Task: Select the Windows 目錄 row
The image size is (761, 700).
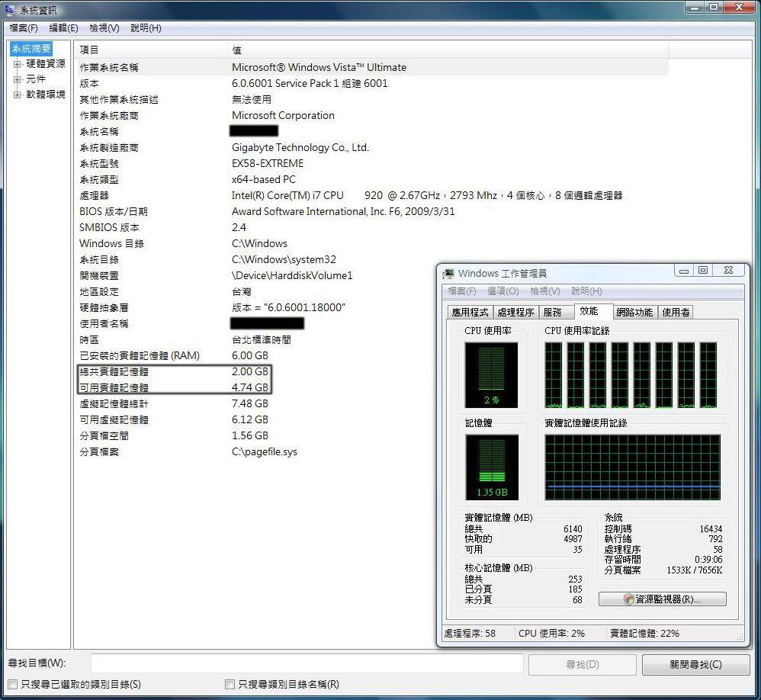Action: pos(372,244)
